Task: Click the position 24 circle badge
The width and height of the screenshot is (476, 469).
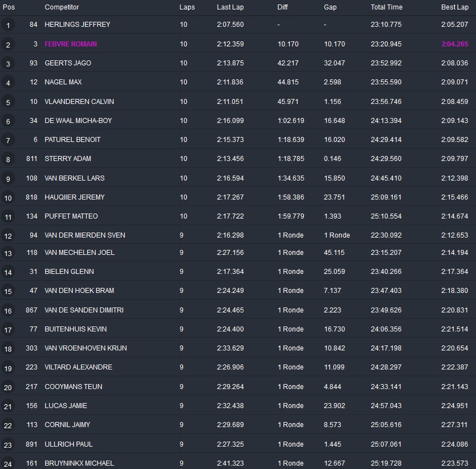Action: point(8,463)
